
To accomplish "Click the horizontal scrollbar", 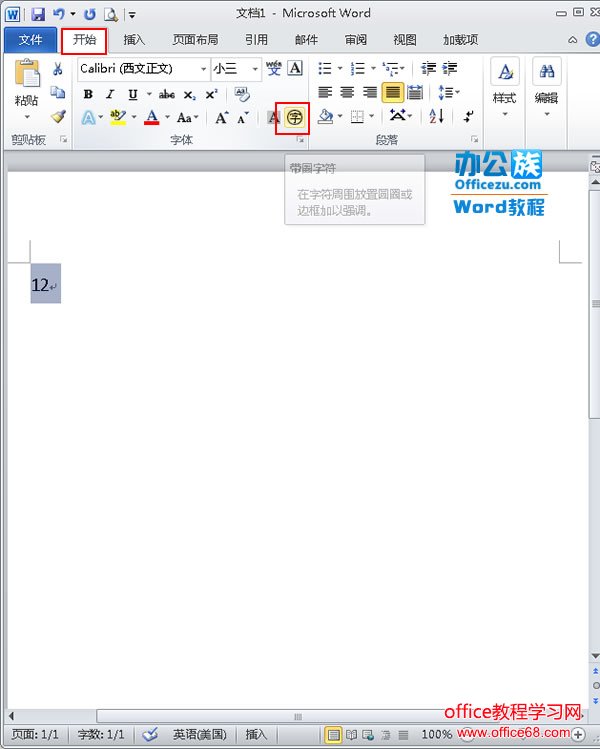I will (x=296, y=716).
